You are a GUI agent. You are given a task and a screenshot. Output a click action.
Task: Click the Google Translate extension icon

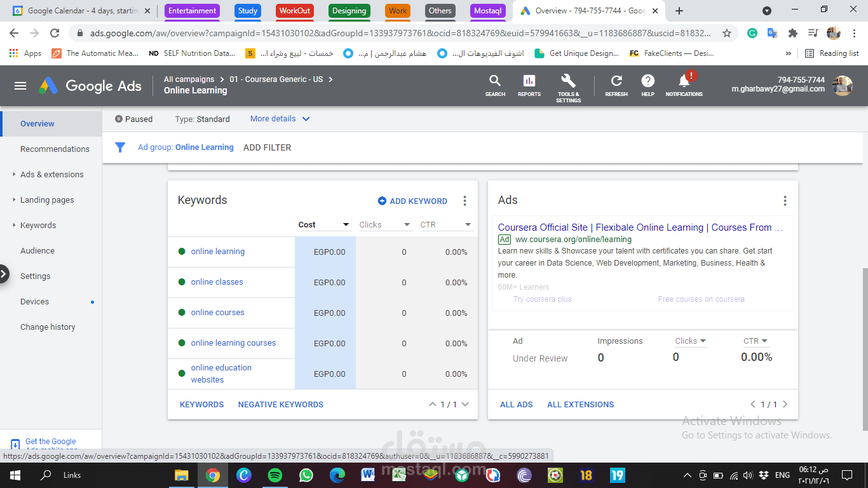772,33
